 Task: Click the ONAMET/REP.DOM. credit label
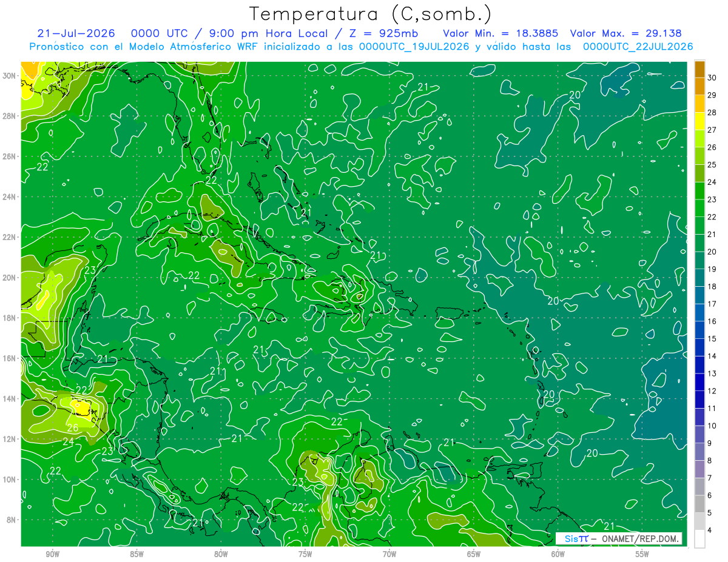(639, 538)
